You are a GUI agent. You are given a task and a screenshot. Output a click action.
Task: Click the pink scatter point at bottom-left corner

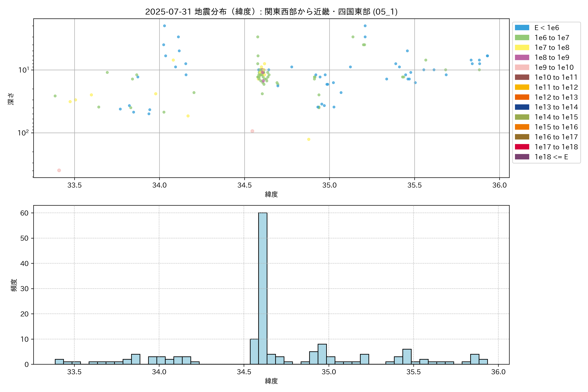point(59,170)
